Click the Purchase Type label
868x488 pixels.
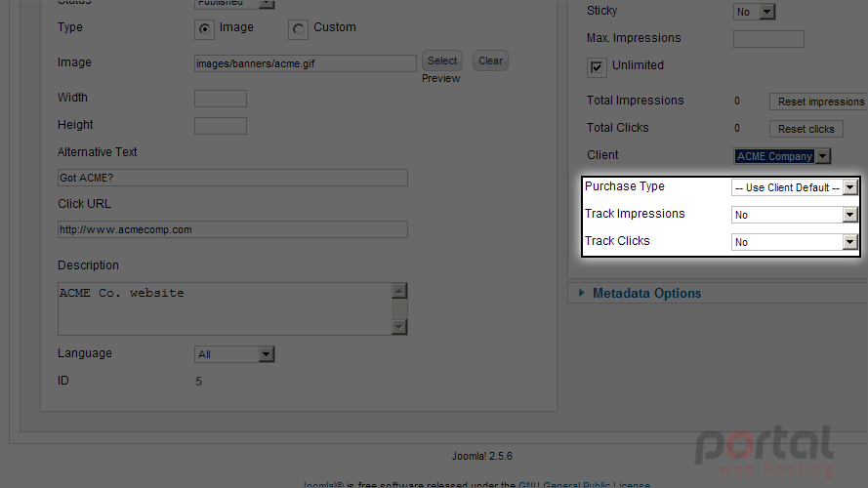(625, 186)
